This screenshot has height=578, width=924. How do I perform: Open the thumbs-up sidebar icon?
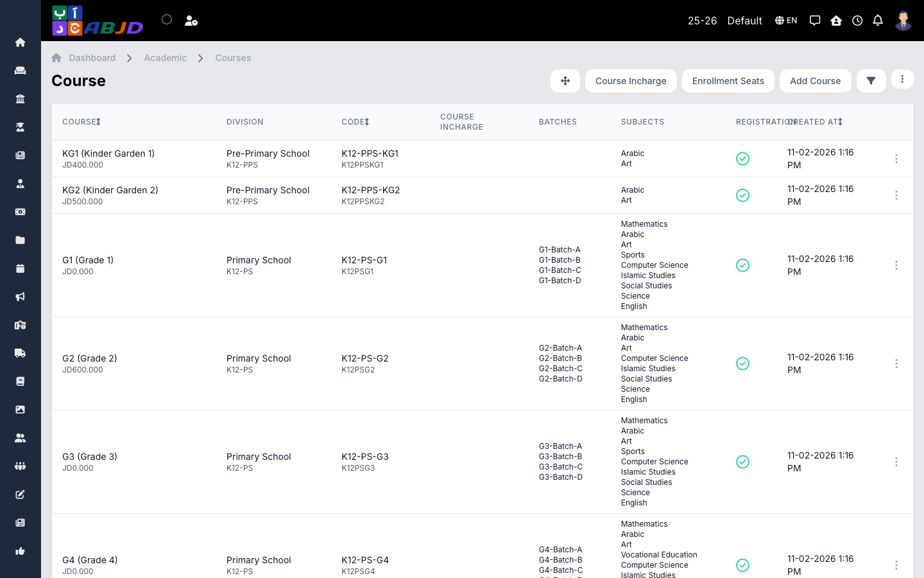coord(20,551)
